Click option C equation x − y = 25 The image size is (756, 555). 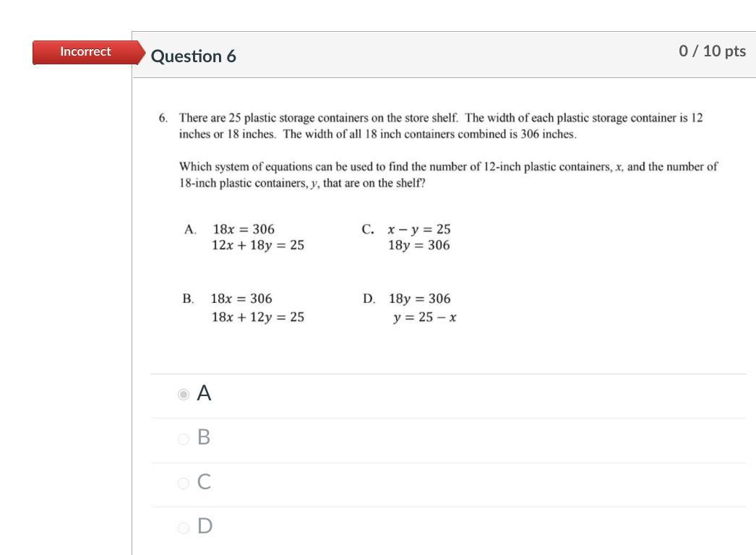coord(419,229)
